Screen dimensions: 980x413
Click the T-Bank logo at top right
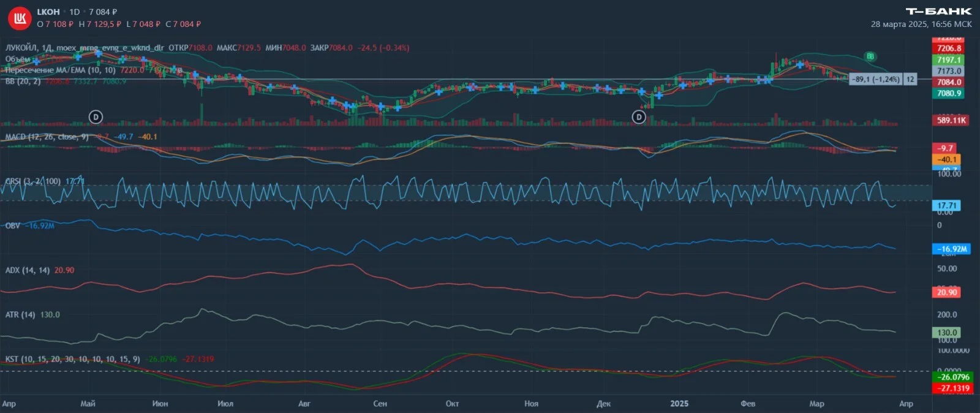(x=938, y=11)
